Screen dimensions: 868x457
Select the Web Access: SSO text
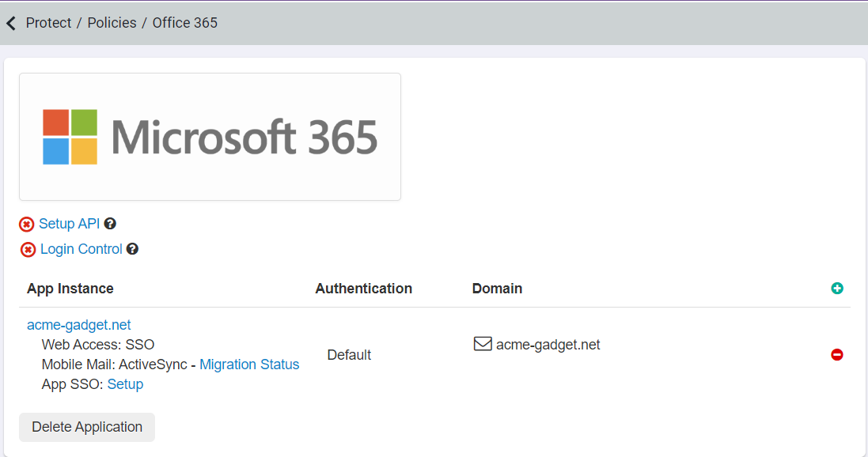[x=98, y=345]
